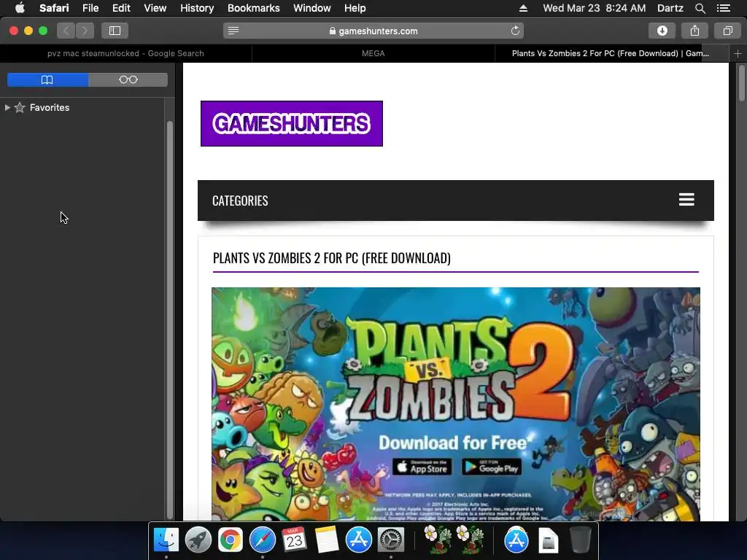Open Finder from the Dock

point(166,540)
